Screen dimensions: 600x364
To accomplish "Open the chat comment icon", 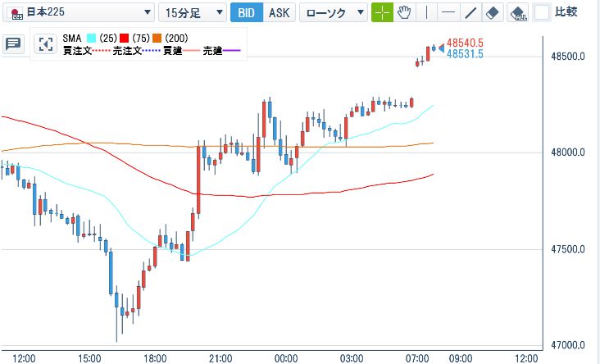I will 13,44.
